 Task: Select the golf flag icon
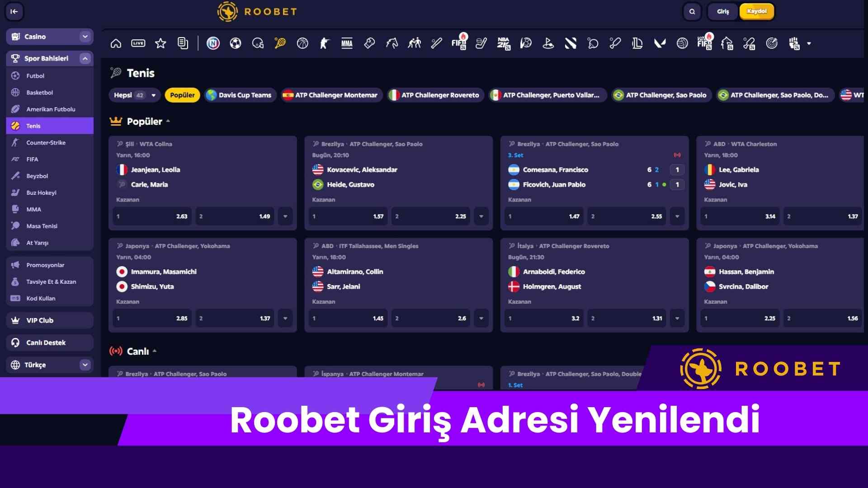coord(548,43)
